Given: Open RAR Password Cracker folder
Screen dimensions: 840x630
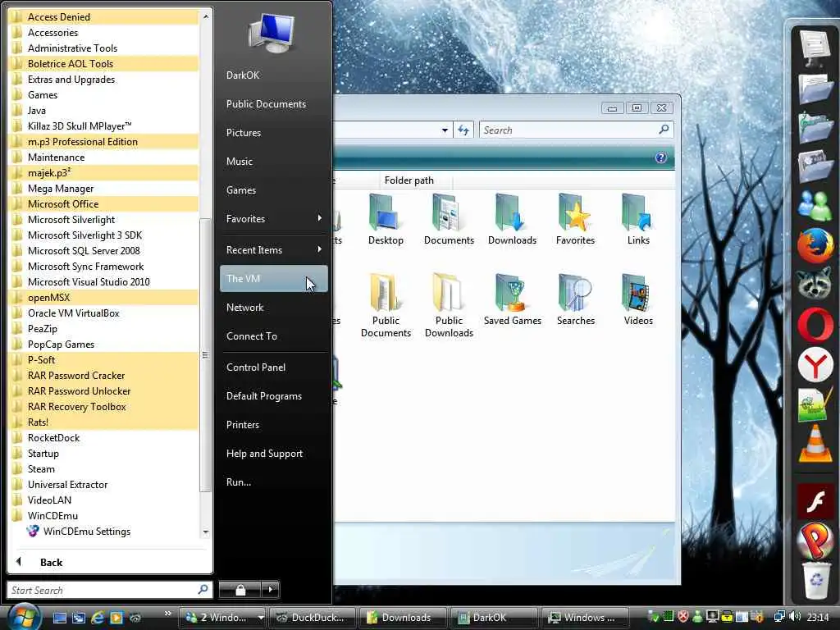Looking at the screenshot, I should pyautogui.click(x=104, y=376).
